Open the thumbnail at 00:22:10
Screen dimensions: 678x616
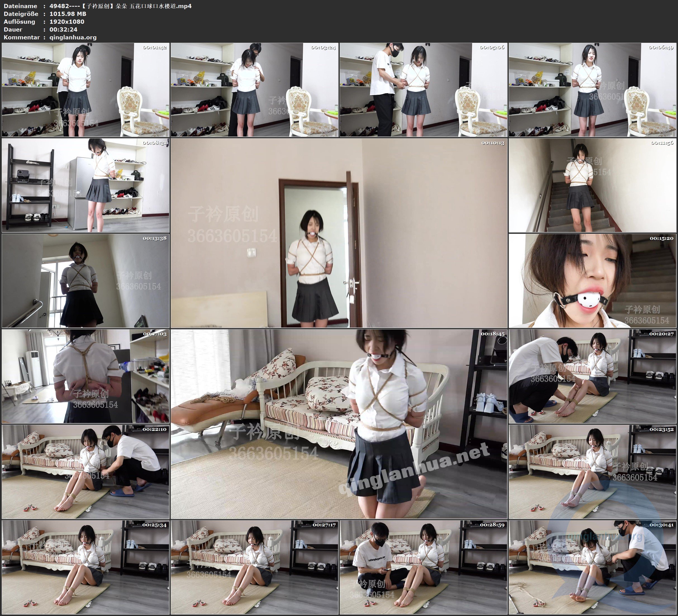coord(85,472)
